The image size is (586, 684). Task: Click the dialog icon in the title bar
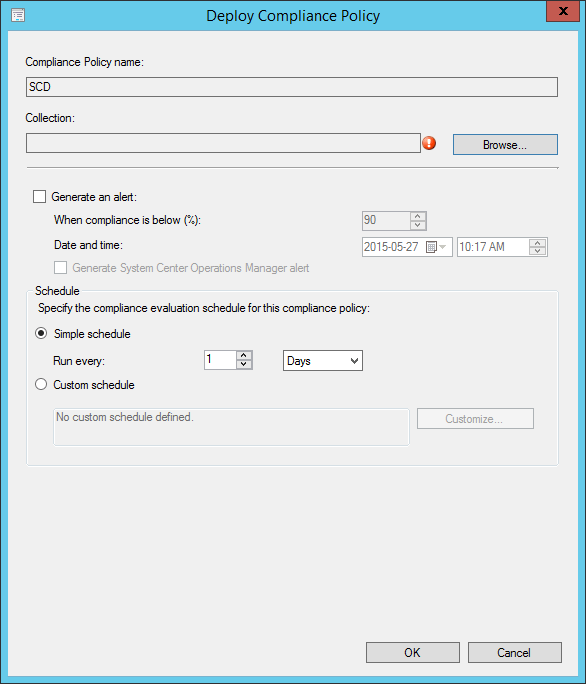18,15
